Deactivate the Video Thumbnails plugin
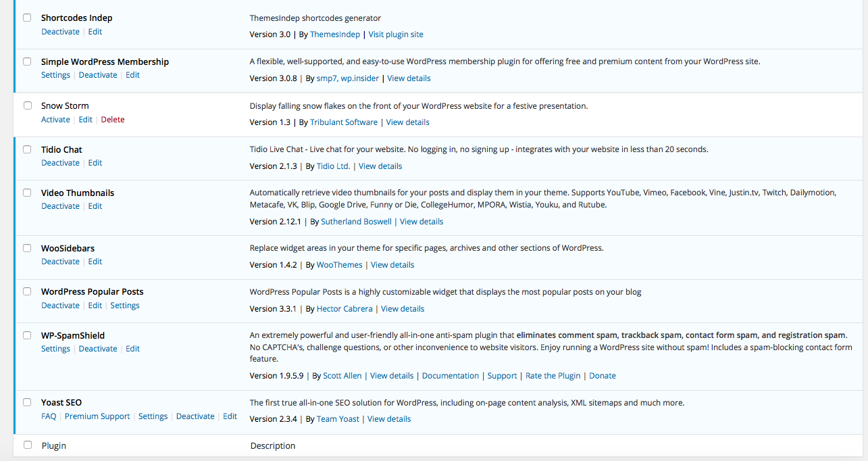868x461 pixels. click(x=60, y=206)
